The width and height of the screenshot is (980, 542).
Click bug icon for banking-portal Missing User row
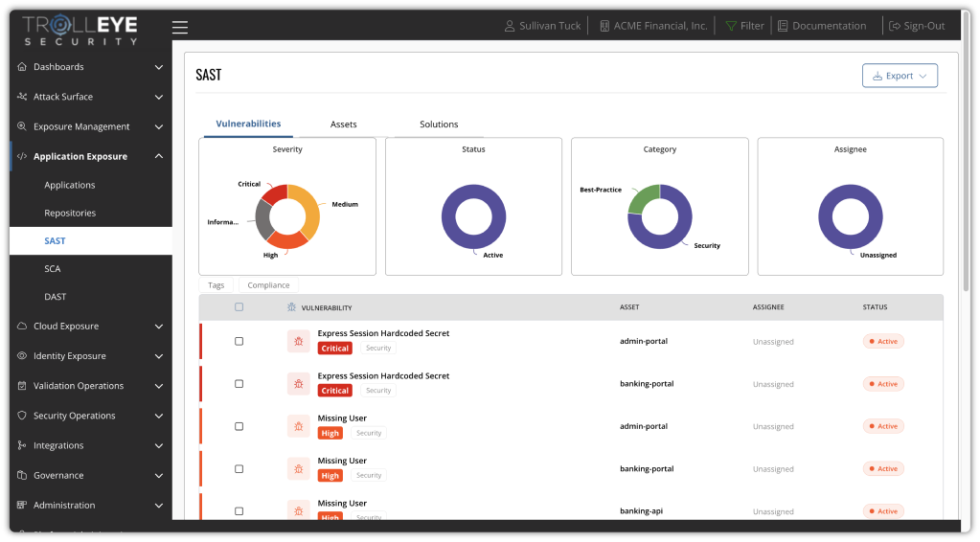click(x=299, y=469)
